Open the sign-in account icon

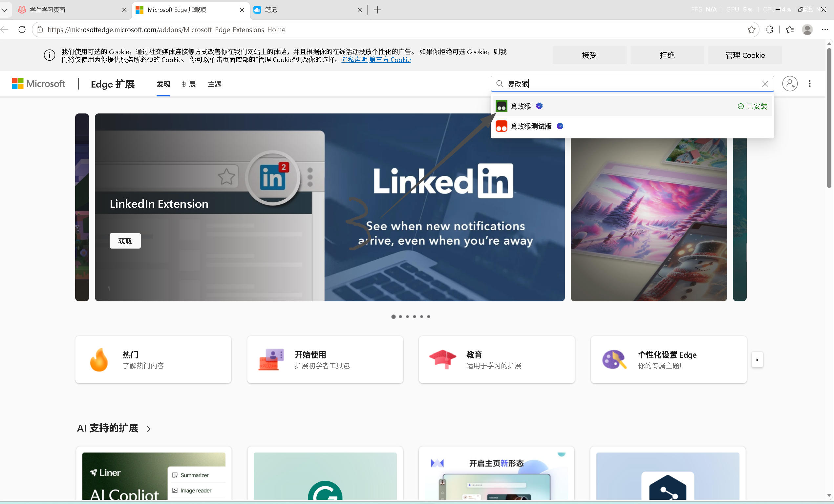(790, 84)
